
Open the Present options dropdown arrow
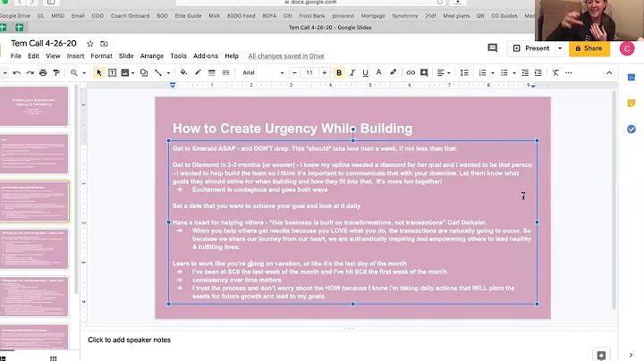[560, 48]
